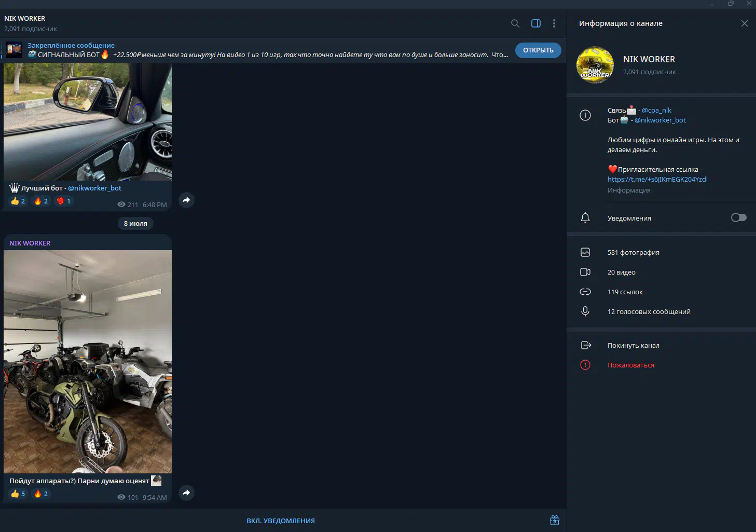Close the channel info panel
Viewport: 756px width, 532px height.
coord(745,23)
